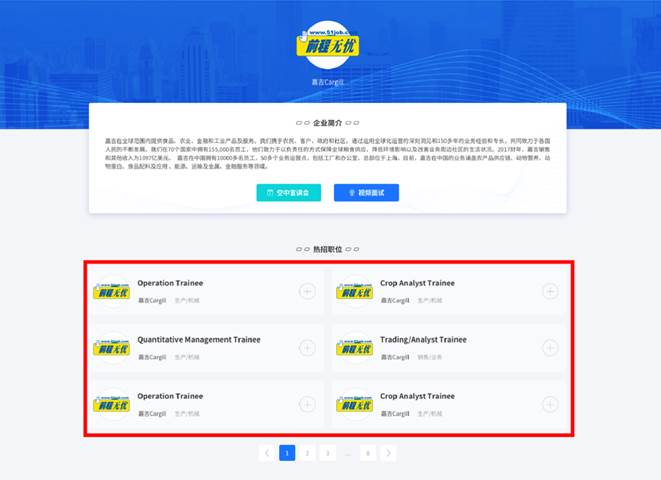Click logo beside Quantitative Management Trainee
Viewport: 661px width, 480px height.
[x=112, y=348]
